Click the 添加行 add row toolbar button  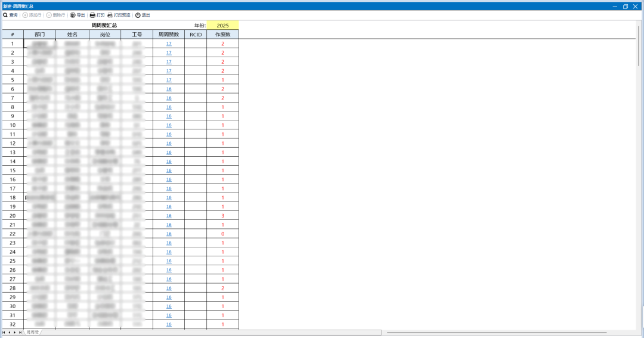coord(32,15)
